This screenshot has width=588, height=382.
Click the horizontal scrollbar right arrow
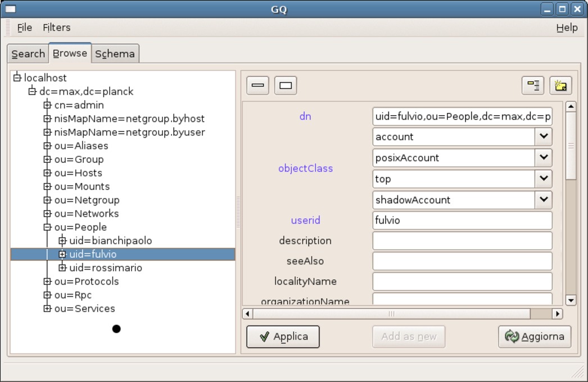click(558, 313)
